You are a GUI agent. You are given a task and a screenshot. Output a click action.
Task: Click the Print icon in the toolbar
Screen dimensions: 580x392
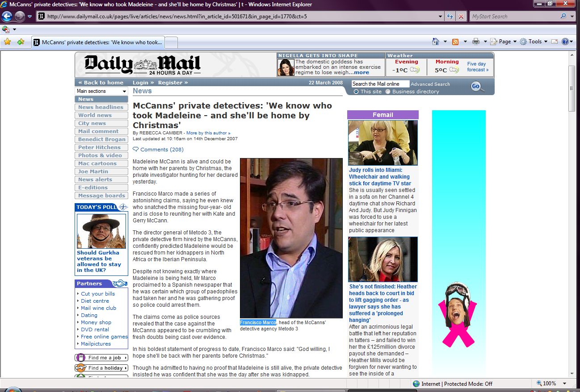476,42
